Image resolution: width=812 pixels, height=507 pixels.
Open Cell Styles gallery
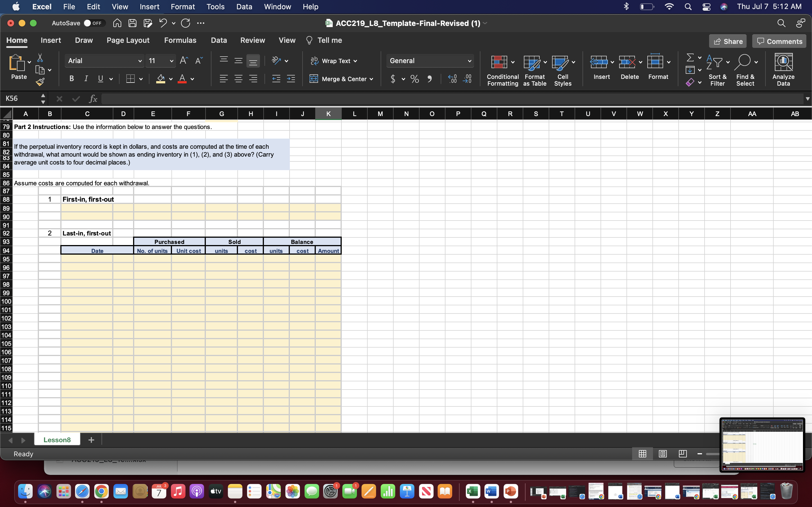pyautogui.click(x=563, y=70)
